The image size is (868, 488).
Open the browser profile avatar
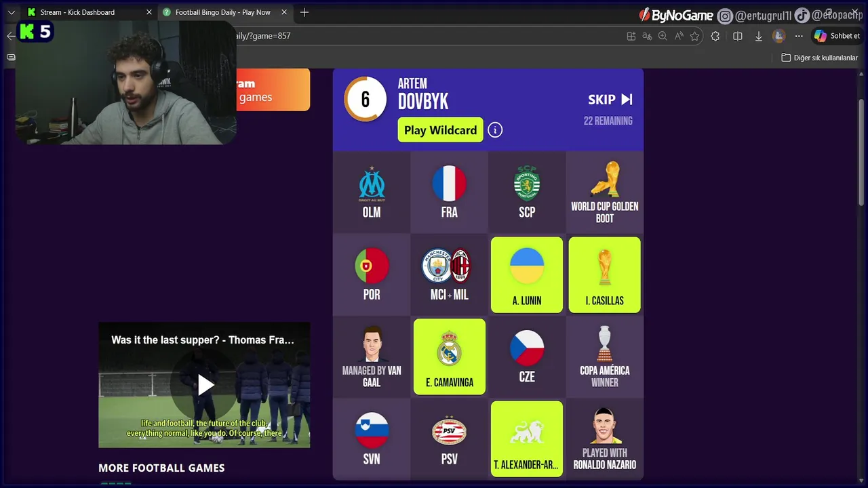click(779, 36)
